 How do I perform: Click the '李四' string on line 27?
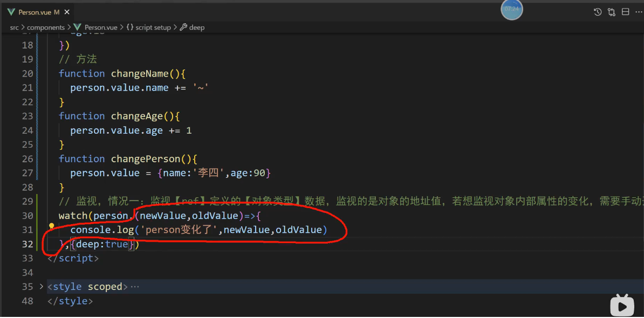point(209,173)
